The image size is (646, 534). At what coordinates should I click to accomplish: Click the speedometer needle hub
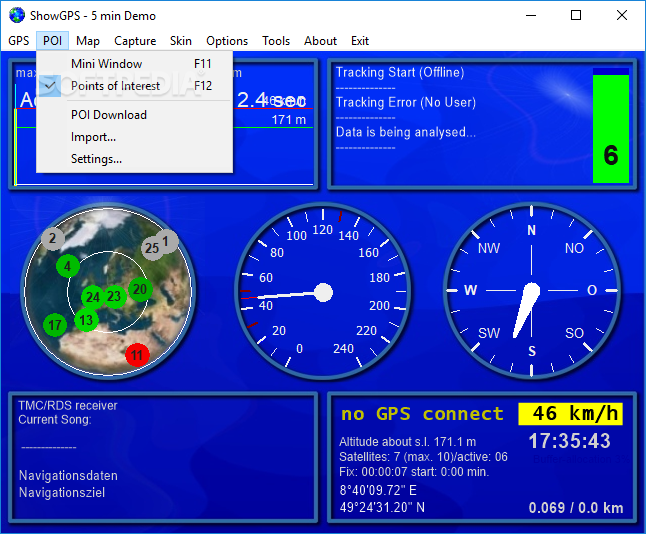(x=323, y=293)
